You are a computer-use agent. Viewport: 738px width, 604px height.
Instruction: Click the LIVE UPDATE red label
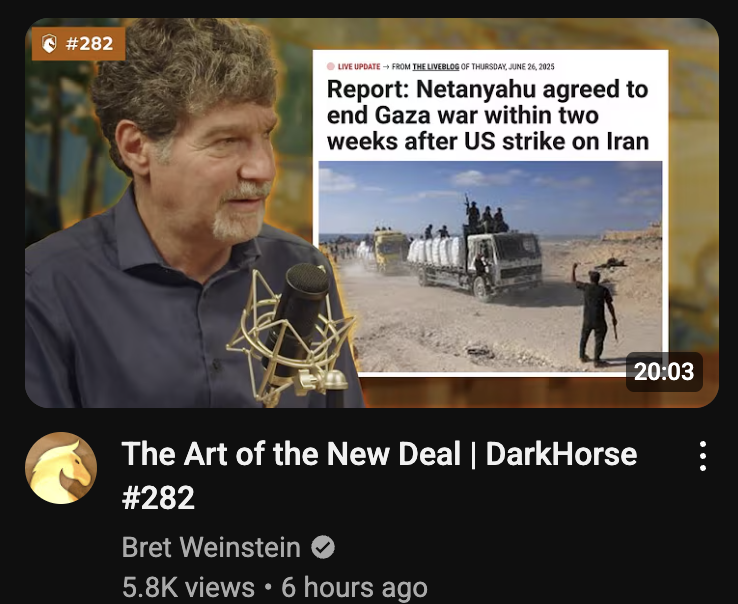[359, 67]
